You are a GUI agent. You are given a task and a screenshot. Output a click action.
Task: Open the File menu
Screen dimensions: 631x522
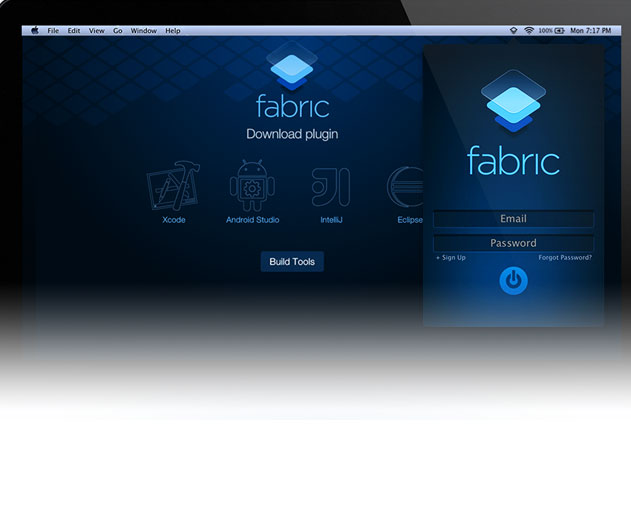click(x=53, y=31)
